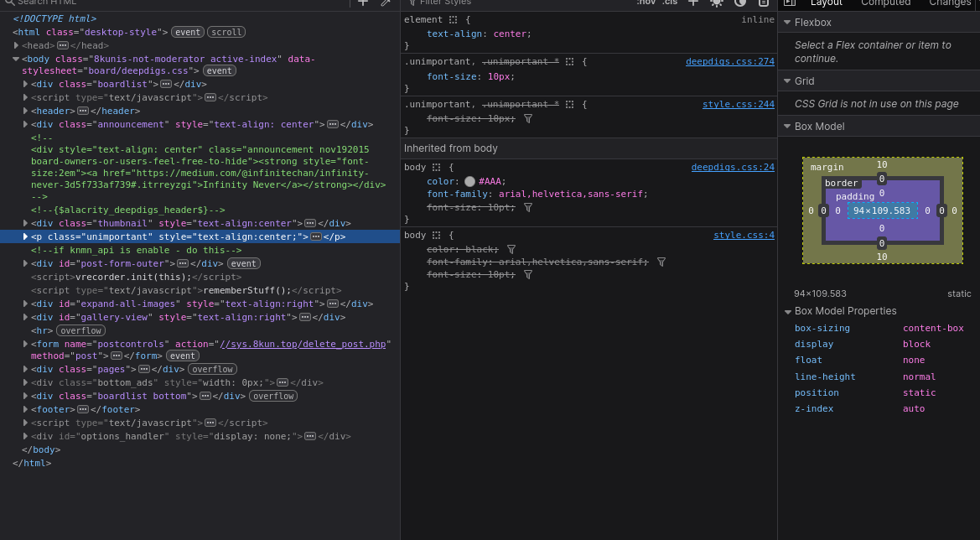The width and height of the screenshot is (980, 540).
Task: Click ellipsis badge in the gallery-view div row
Action: click(305, 318)
